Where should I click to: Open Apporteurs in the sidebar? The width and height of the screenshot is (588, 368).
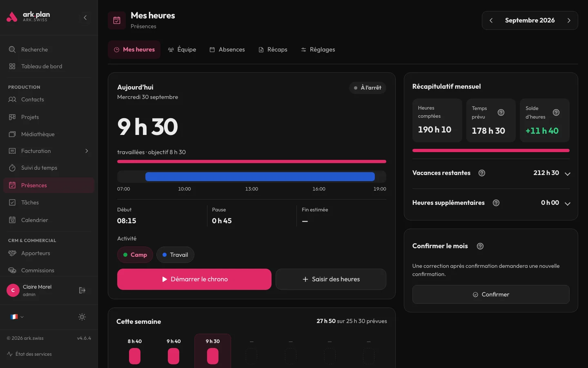[x=49, y=253]
